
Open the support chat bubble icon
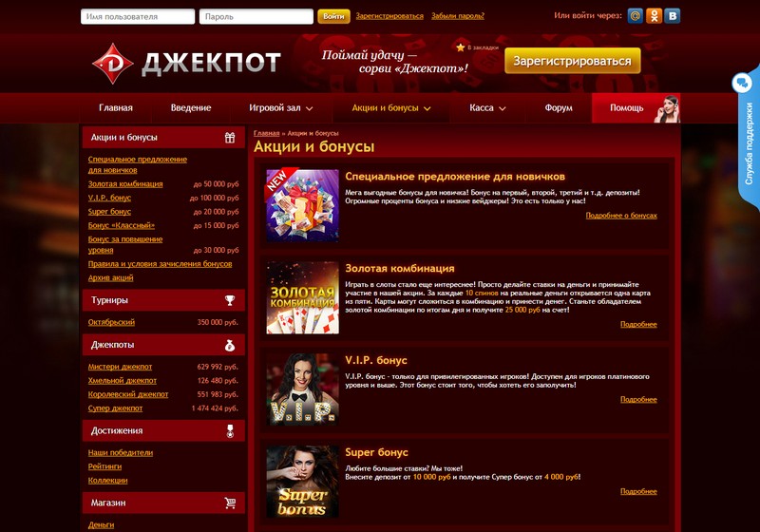point(742,83)
